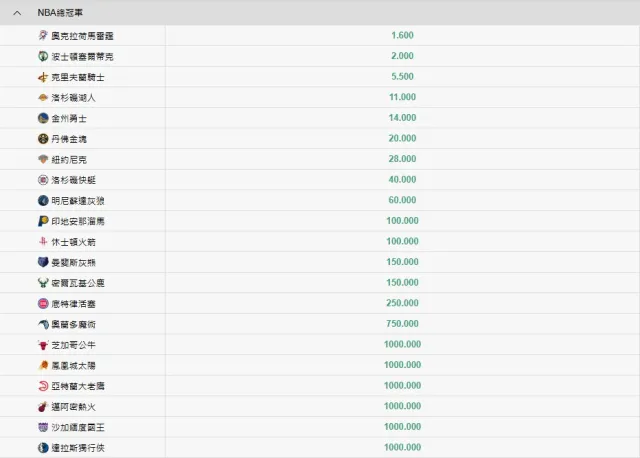Screen dimensions: 640x458
Task: Click the team name 奧克拉荷馬雷霆
Action: pos(82,36)
